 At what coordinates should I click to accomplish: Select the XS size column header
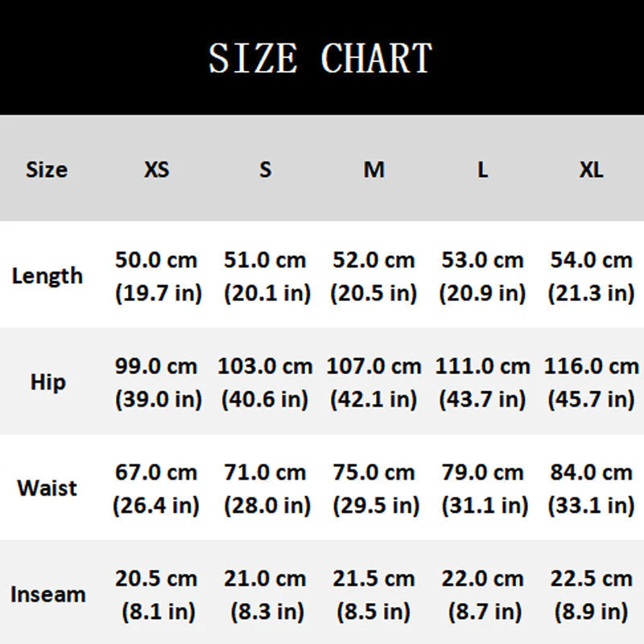point(157,170)
